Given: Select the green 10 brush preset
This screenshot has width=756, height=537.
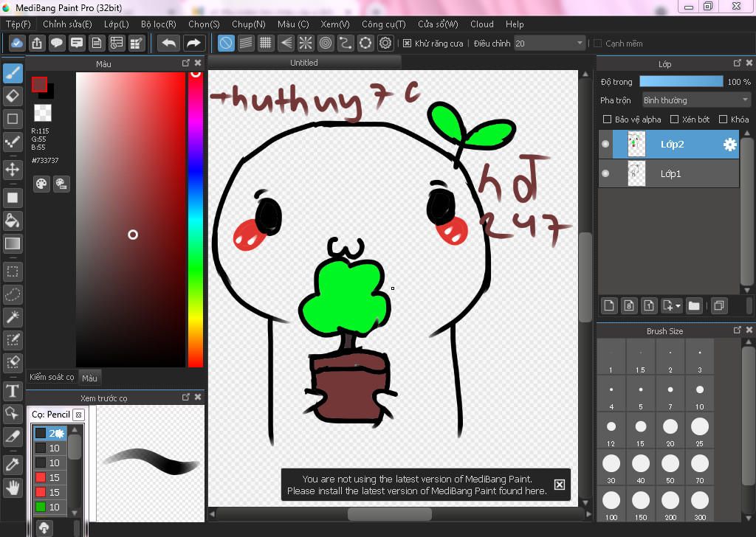Looking at the screenshot, I should (x=49, y=507).
